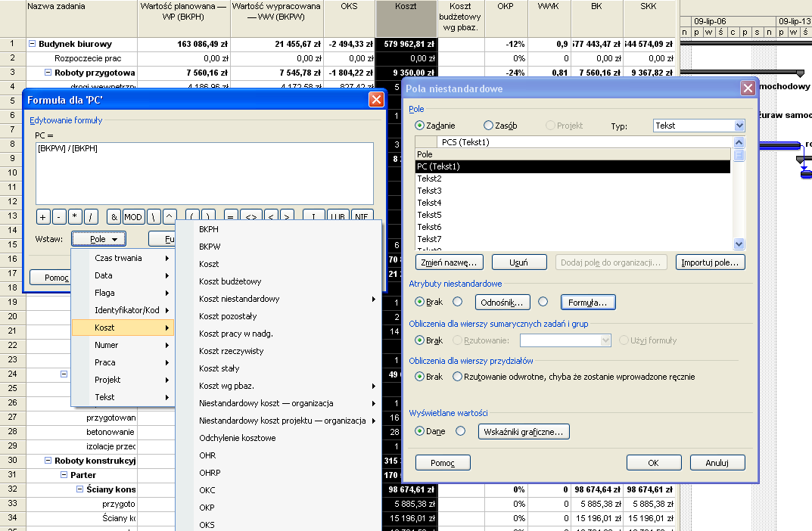Open the Typ dropdown showing Tekst
This screenshot has width=812, height=531.
[x=739, y=126]
